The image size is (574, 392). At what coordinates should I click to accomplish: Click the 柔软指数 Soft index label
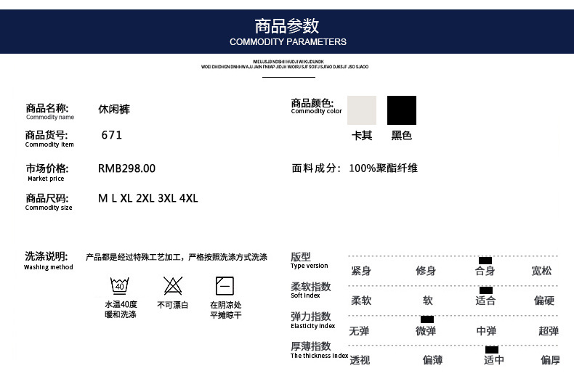(x=311, y=290)
